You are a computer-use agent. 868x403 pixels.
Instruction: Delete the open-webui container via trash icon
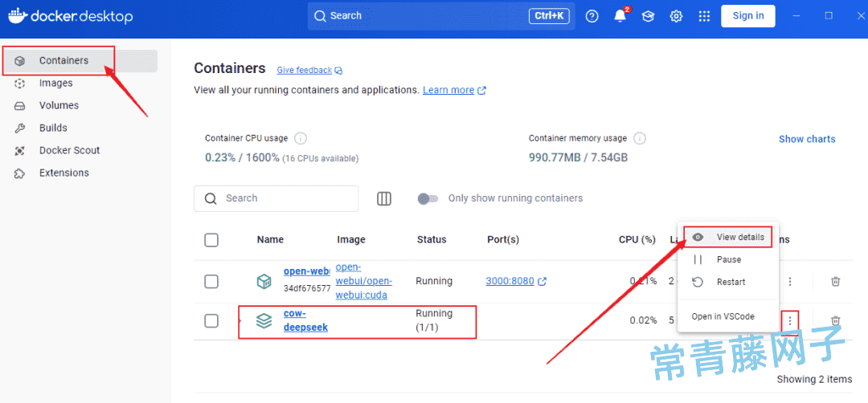[836, 282]
